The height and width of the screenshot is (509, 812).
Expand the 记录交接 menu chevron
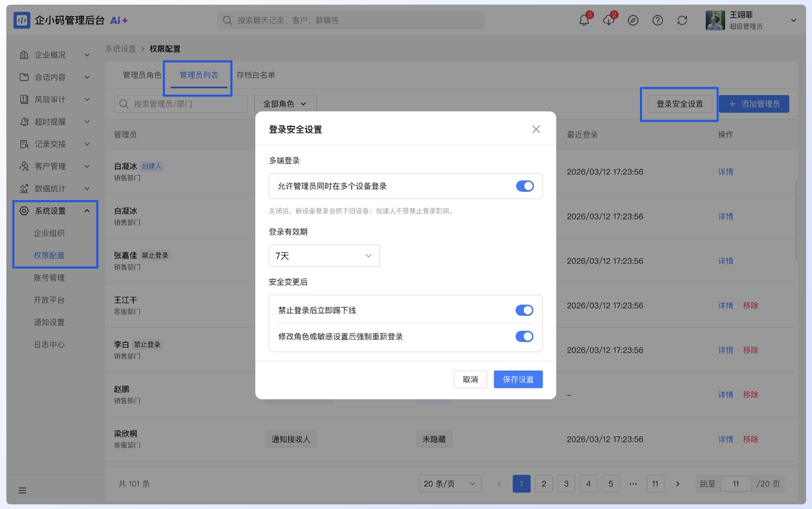(87, 144)
